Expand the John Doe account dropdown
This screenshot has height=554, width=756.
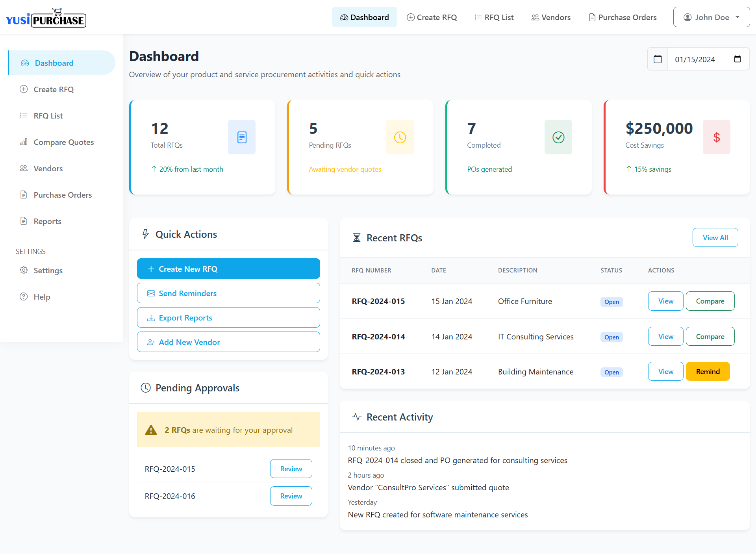pyautogui.click(x=711, y=17)
